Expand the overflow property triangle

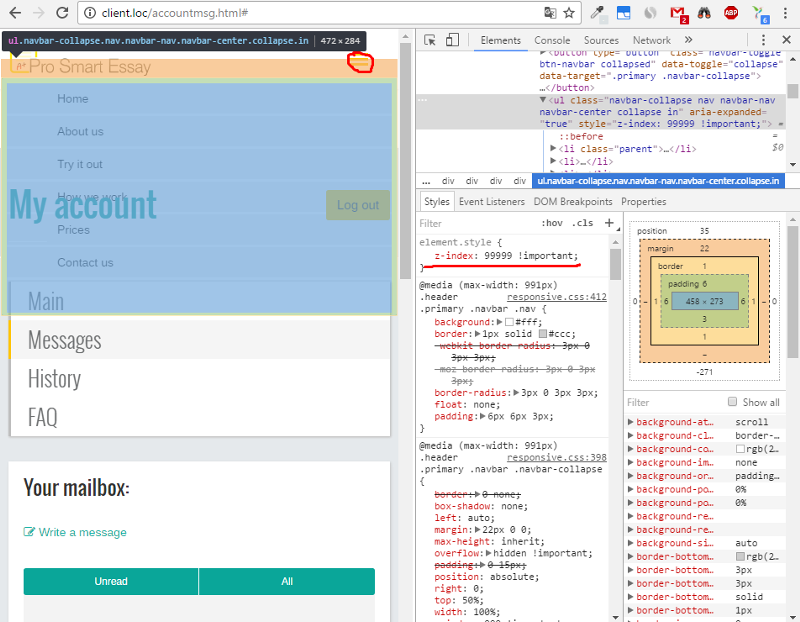488,553
